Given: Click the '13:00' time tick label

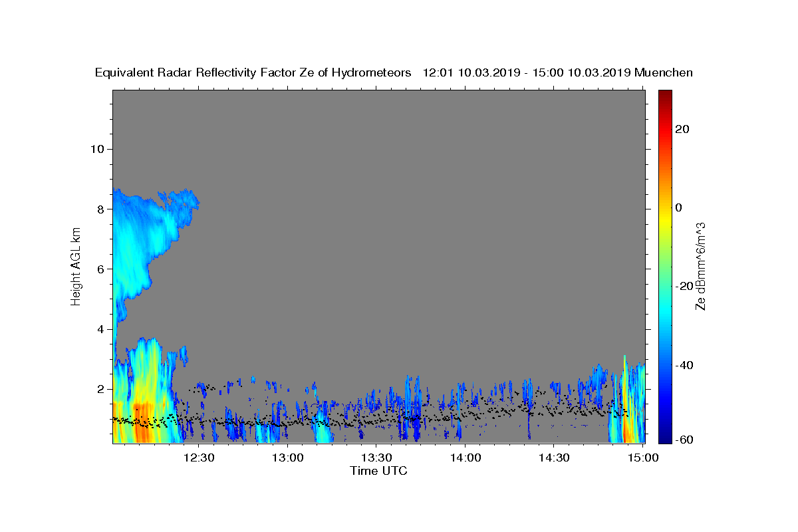Looking at the screenshot, I should point(288,458).
